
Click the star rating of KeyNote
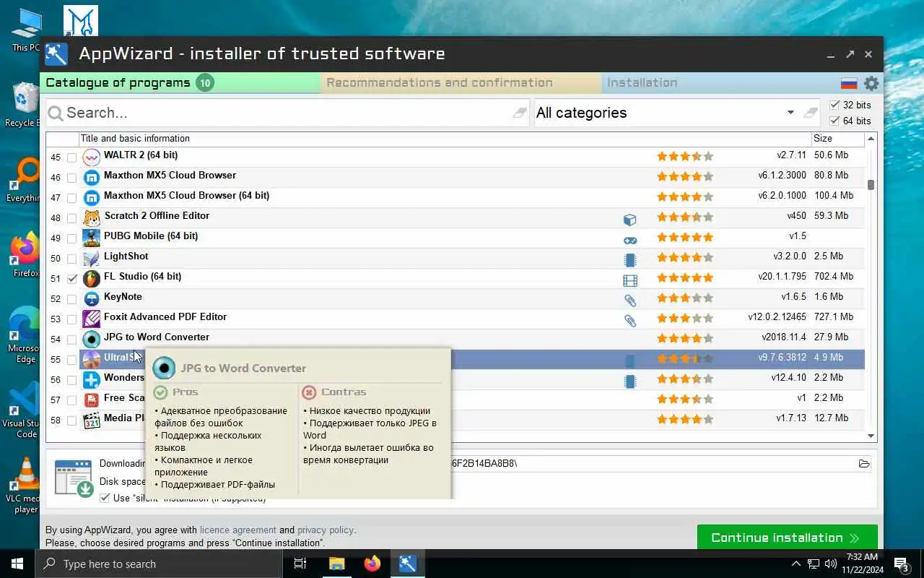684,298
